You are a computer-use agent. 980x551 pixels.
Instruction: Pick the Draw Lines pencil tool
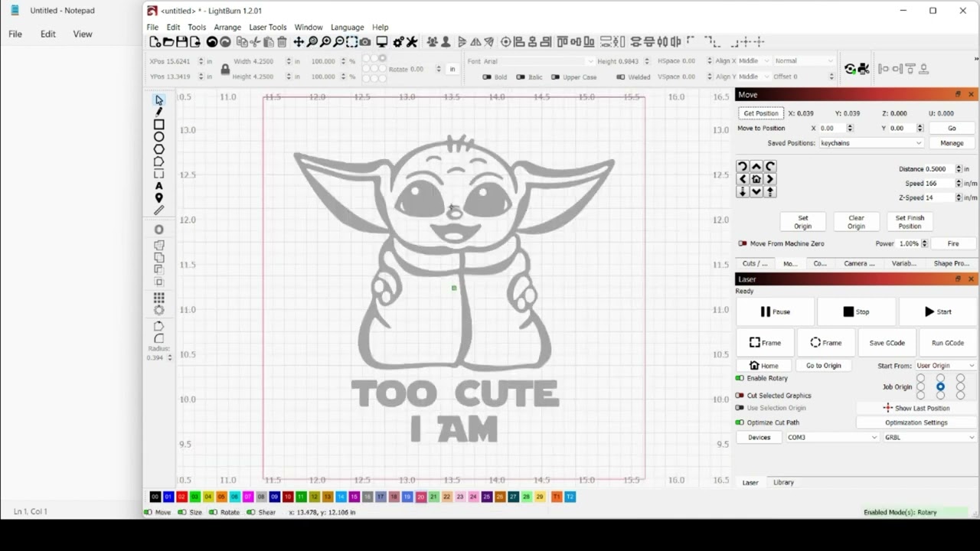(158, 112)
